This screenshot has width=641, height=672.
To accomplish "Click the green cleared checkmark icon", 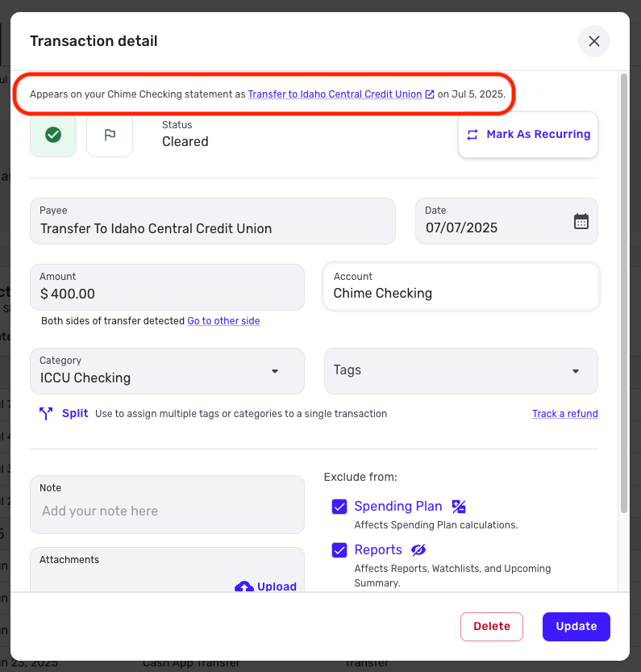I will pos(53,135).
